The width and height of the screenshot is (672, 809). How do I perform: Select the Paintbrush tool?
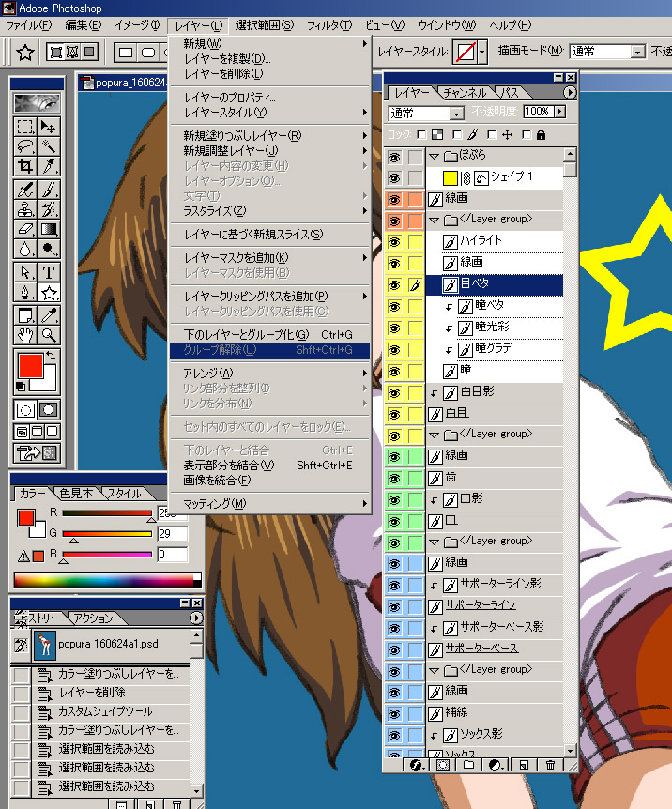tap(49, 190)
